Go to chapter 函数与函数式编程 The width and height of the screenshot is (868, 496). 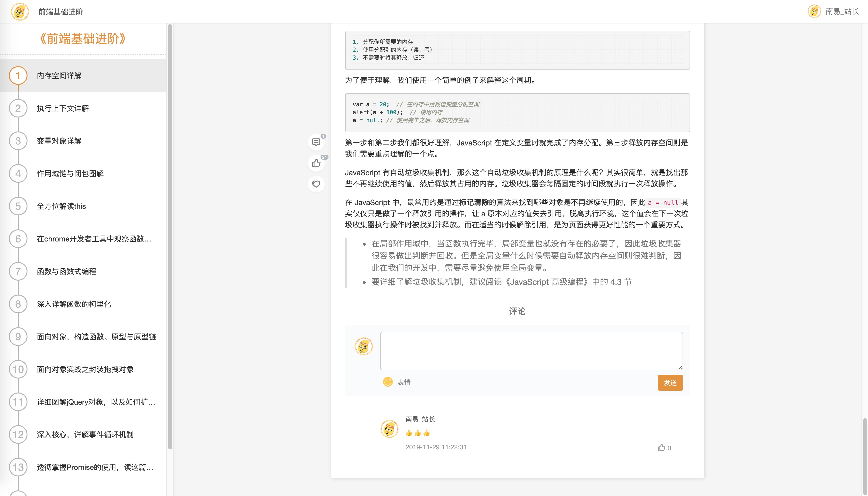point(66,272)
